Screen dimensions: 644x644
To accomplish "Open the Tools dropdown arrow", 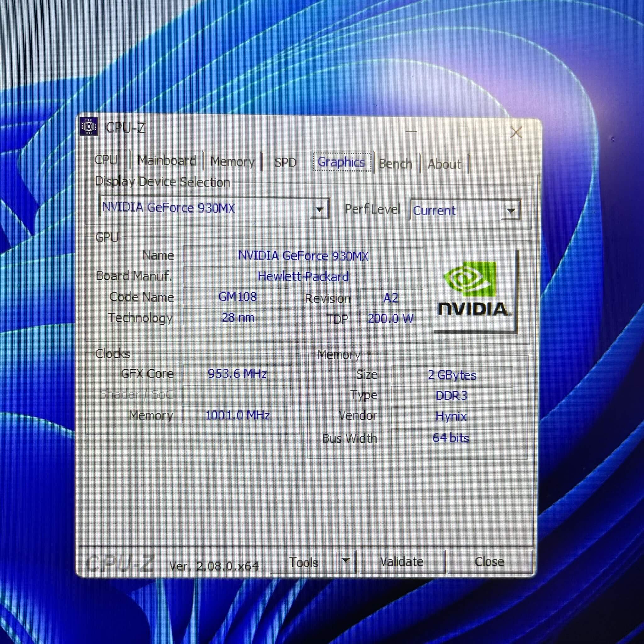I will [346, 561].
